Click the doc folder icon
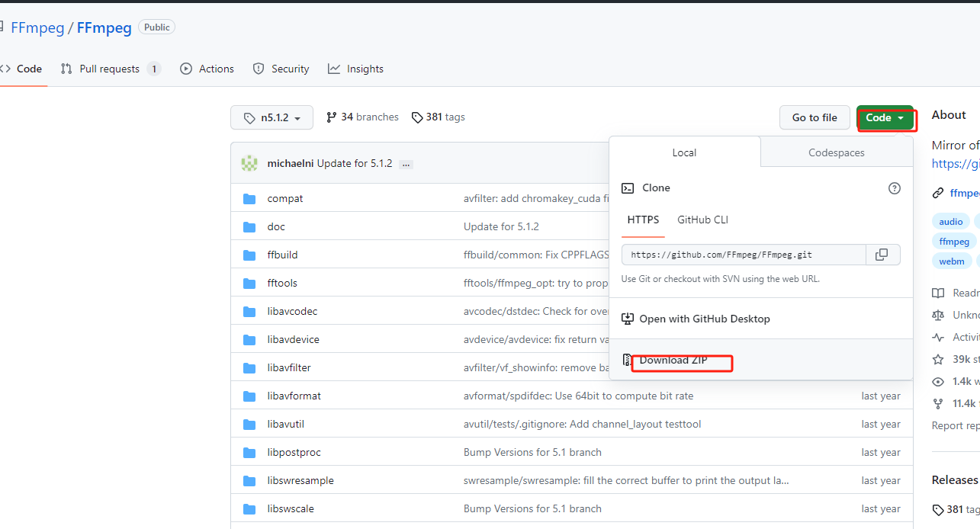Viewport: 980px width, 529px height. pyautogui.click(x=249, y=226)
